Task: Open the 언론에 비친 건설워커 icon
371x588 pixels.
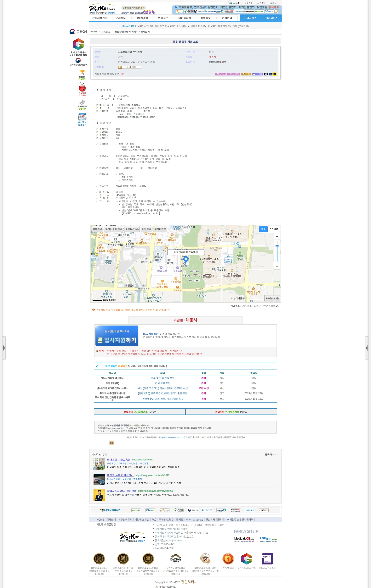Action: click(82, 105)
